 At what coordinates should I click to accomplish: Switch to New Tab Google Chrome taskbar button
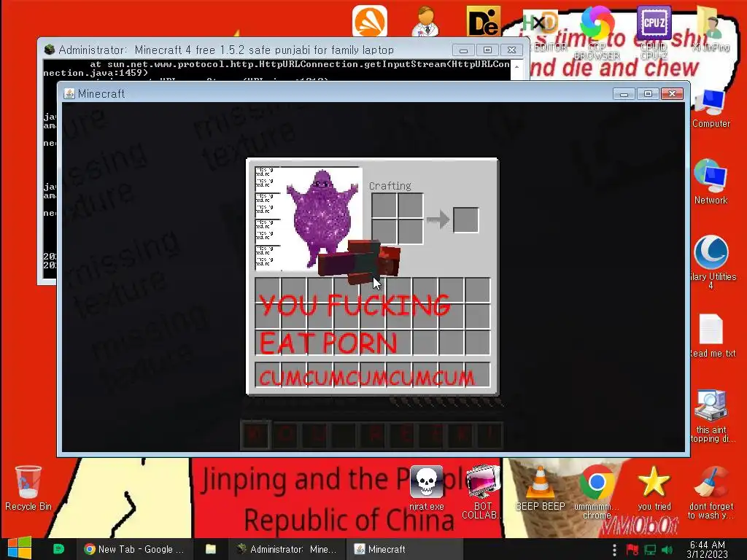click(134, 549)
